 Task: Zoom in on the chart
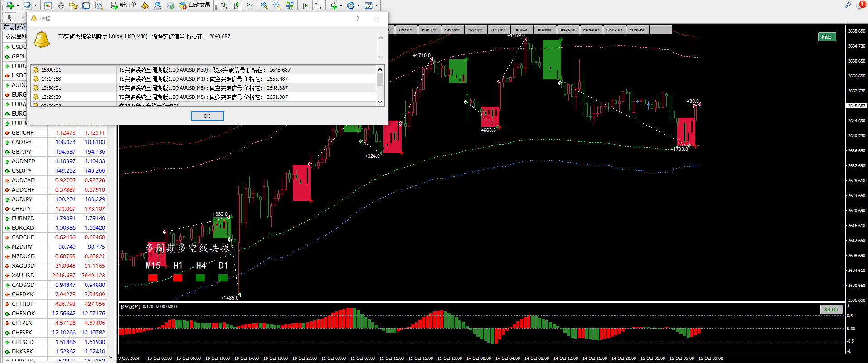264,5
